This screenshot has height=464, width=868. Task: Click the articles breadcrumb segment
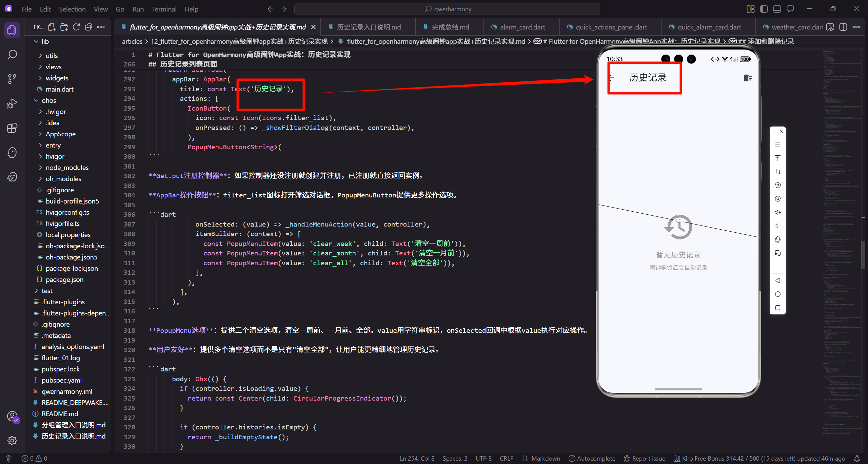[132, 41]
